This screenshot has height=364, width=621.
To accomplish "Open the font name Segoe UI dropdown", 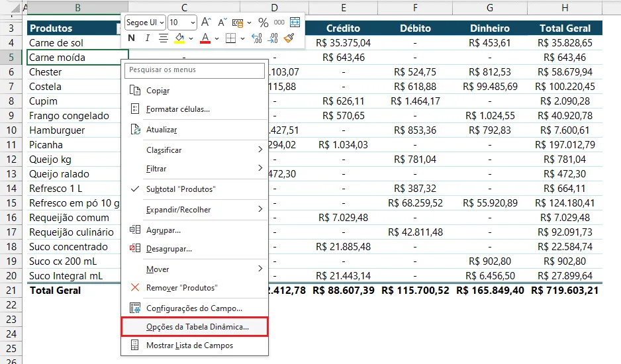I will [x=145, y=23].
